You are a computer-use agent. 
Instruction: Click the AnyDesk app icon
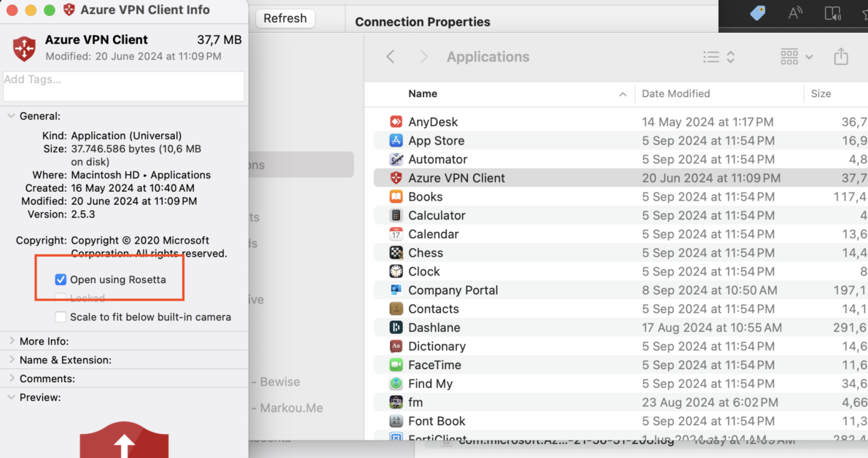[x=396, y=122]
